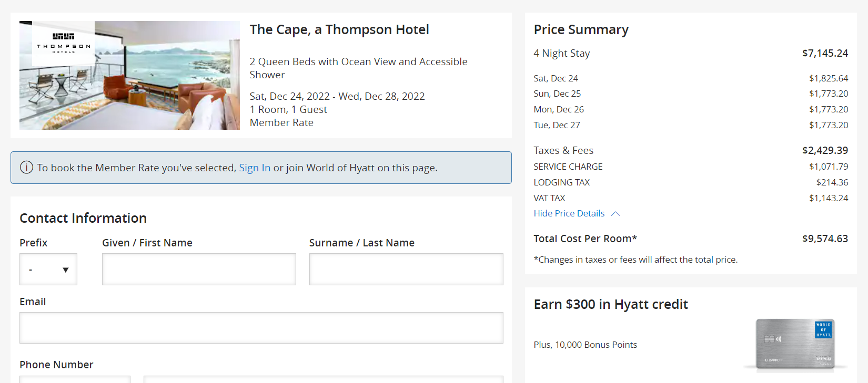
Task: Click the phone number input field
Action: coord(324,379)
